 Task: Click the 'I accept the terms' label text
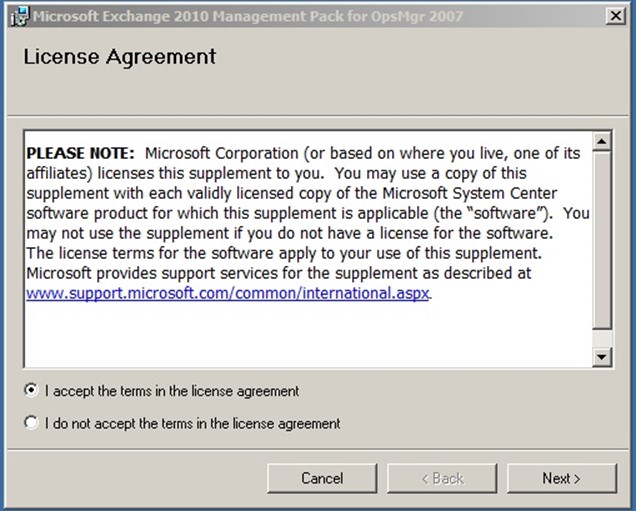pyautogui.click(x=172, y=391)
